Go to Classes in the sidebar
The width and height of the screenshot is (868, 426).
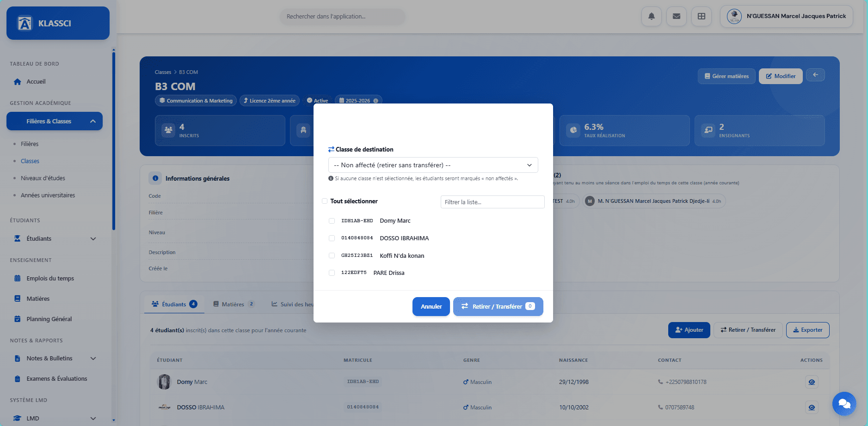30,161
